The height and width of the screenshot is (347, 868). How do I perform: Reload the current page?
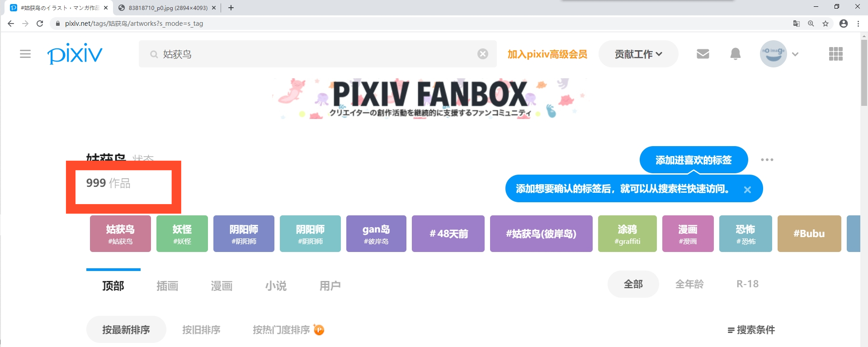(x=40, y=24)
